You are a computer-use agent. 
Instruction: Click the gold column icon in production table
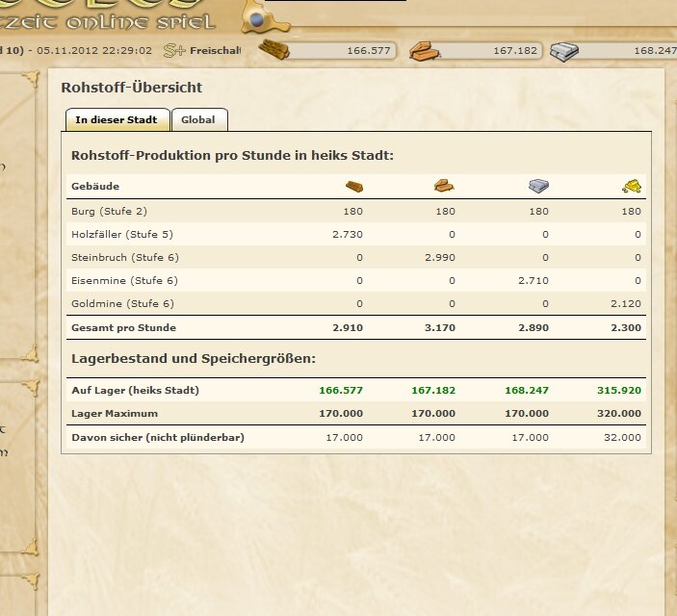click(x=631, y=186)
